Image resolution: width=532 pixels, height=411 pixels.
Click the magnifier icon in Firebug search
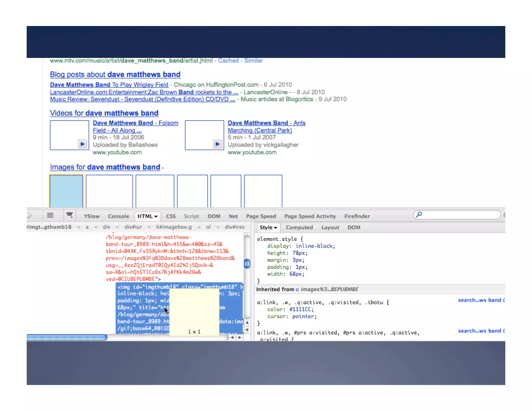[x=419, y=215]
